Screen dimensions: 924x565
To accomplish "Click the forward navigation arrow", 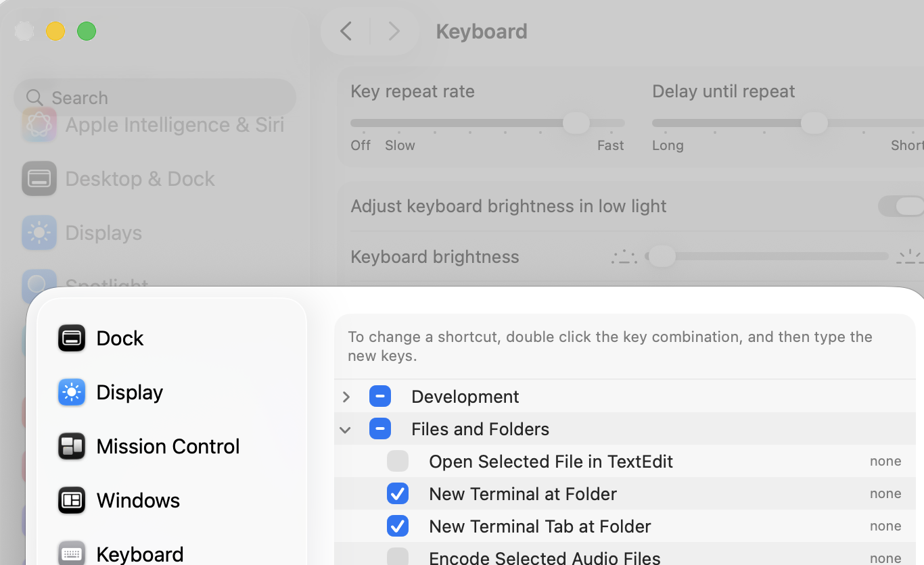I will [394, 31].
